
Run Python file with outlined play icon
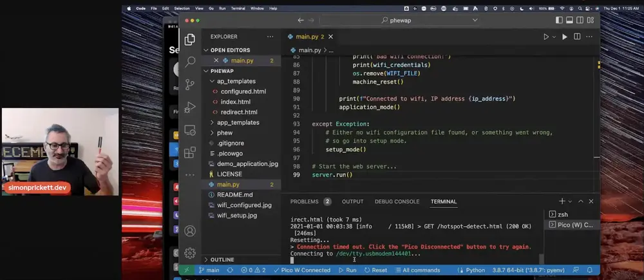click(x=546, y=37)
